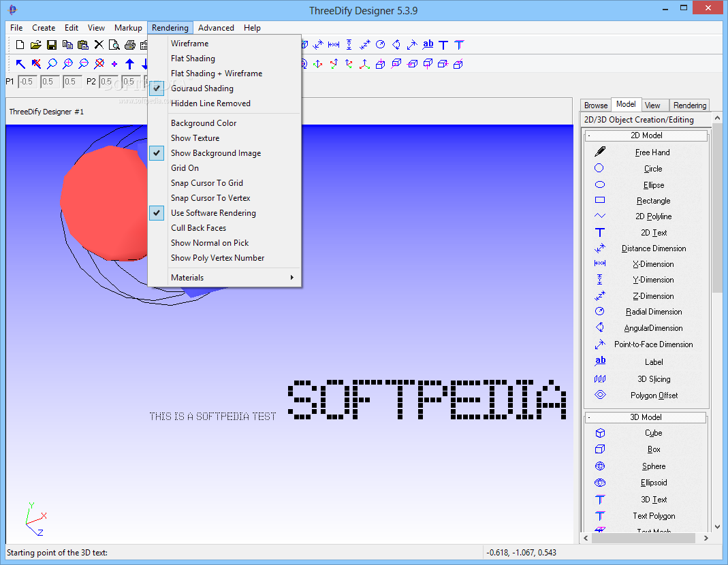Click the zoom out magnifier icon
This screenshot has width=728, height=565.
point(84,63)
